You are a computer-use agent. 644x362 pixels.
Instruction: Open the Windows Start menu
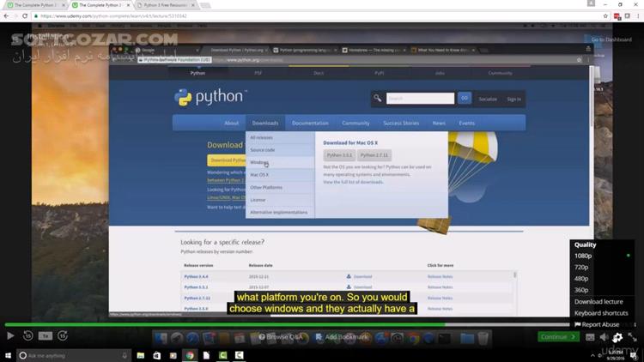pos(8,355)
